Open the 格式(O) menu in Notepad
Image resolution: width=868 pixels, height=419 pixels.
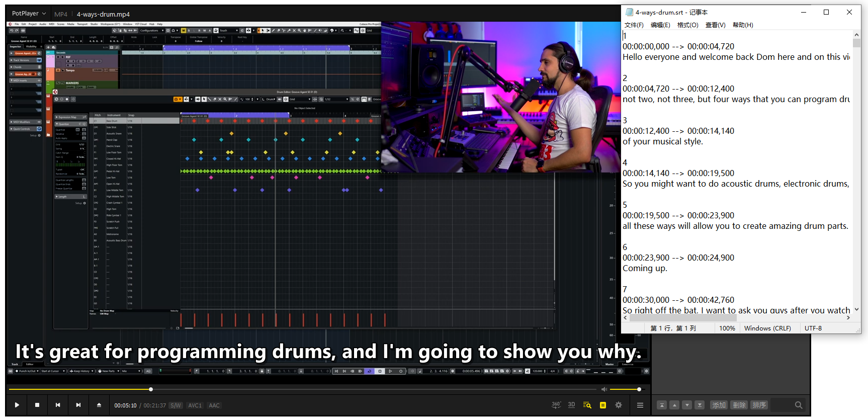pos(687,25)
